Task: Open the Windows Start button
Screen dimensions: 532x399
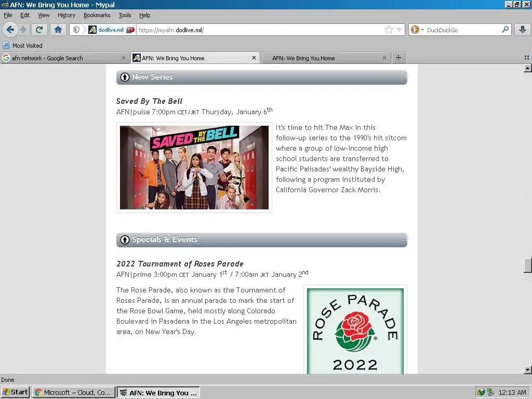Action: [15, 392]
